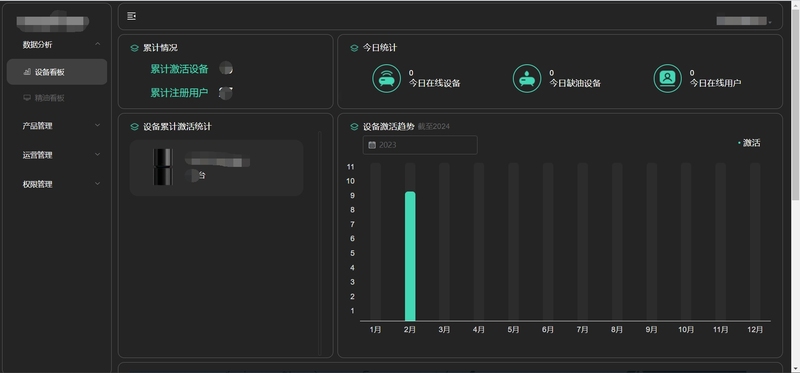
Task: Click the 设备累计激活统计 panel scrollbar
Action: [x=320, y=243]
